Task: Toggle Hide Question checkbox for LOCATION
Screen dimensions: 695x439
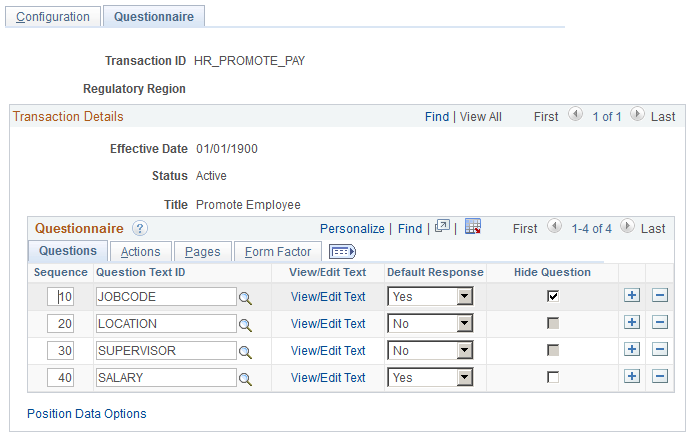Action: [x=553, y=323]
